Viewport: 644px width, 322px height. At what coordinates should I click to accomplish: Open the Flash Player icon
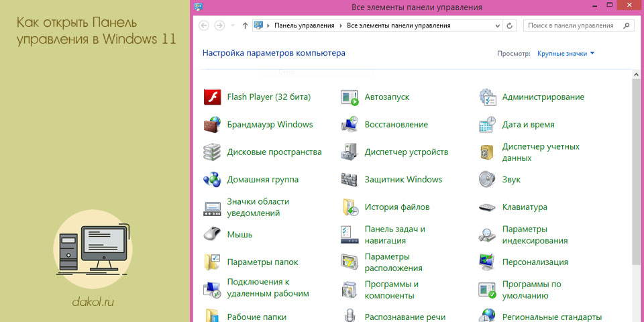click(x=213, y=97)
